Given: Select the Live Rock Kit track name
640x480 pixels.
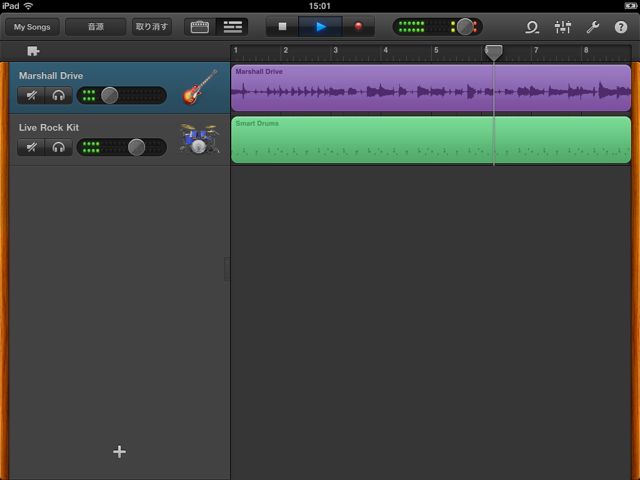Looking at the screenshot, I should (49, 127).
